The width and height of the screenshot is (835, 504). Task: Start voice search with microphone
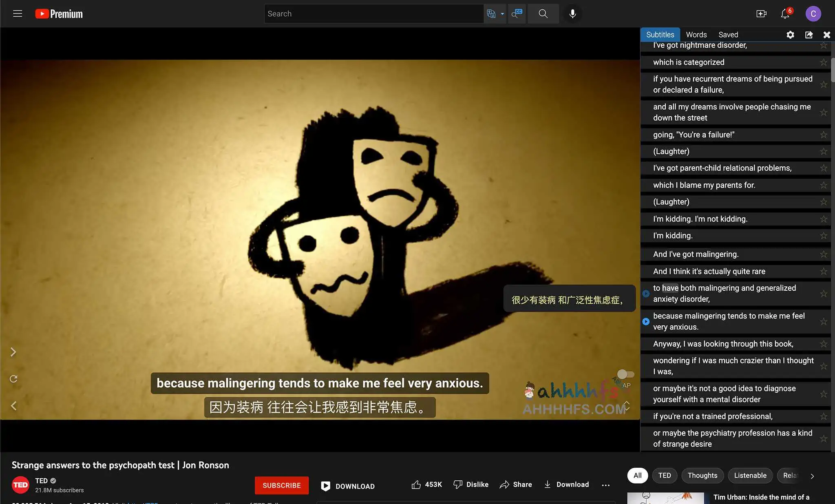point(572,13)
